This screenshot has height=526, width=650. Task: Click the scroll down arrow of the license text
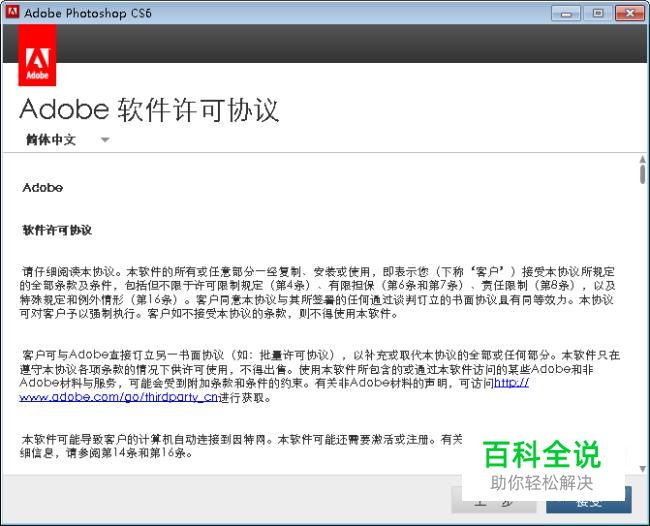[x=643, y=469]
